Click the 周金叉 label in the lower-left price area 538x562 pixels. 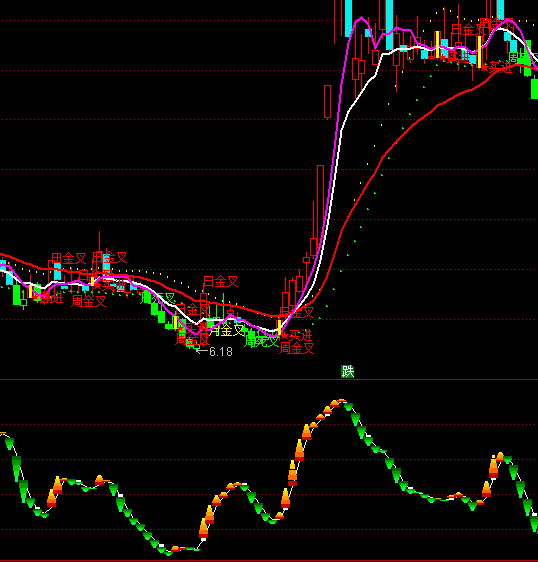tap(89, 301)
